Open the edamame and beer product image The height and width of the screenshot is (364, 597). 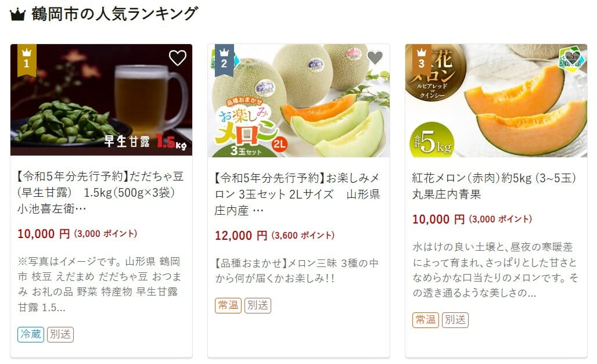point(101,100)
